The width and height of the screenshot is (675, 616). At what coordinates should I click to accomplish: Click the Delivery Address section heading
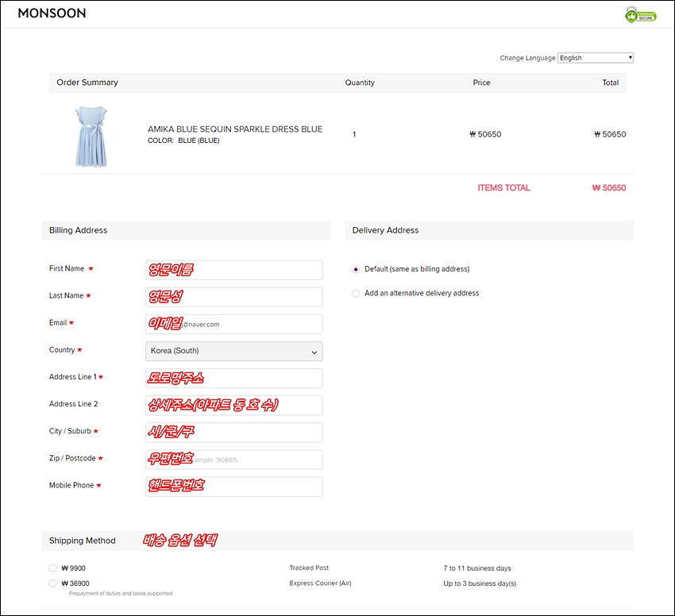tap(385, 230)
